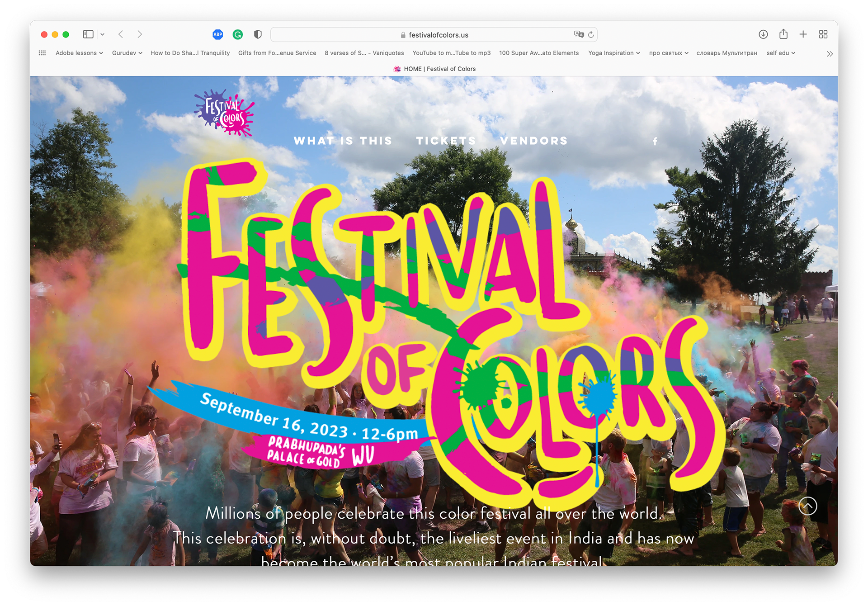Screen dimensions: 868x606
Task: Expand the Adobe lessons bookmarks folder
Action: (79, 53)
